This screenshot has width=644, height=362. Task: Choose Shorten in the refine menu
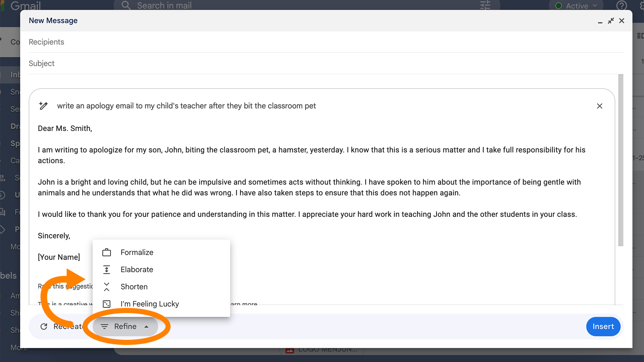coord(134,287)
